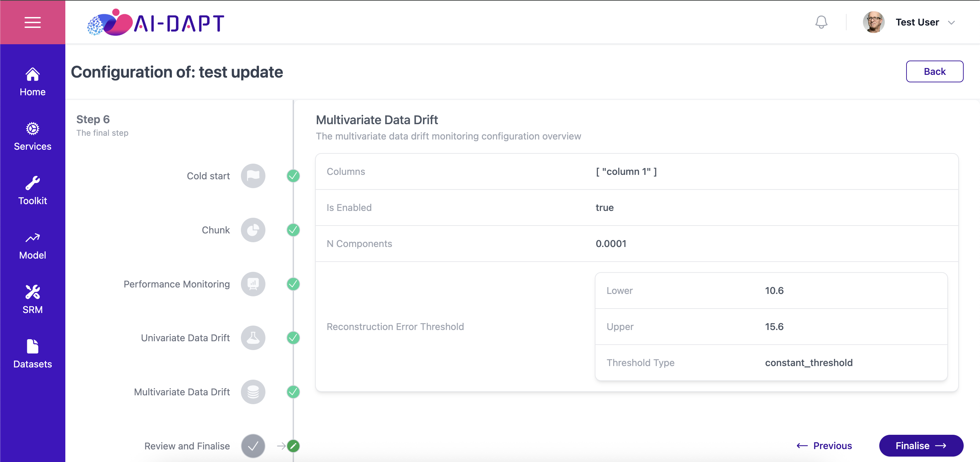Image resolution: width=980 pixels, height=462 pixels.
Task: Click the Multivariate Data Drift database icon
Action: click(x=253, y=392)
